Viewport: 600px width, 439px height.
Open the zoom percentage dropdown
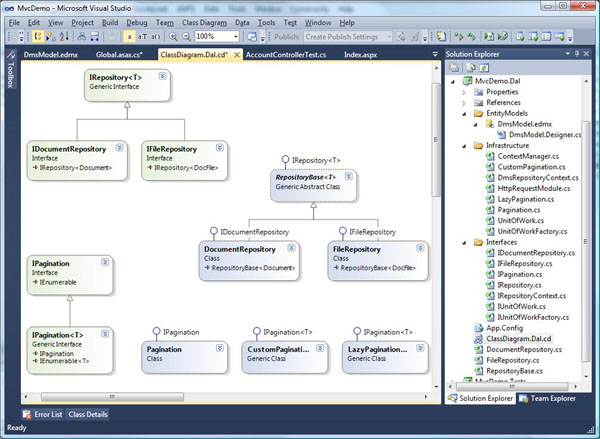[236, 36]
